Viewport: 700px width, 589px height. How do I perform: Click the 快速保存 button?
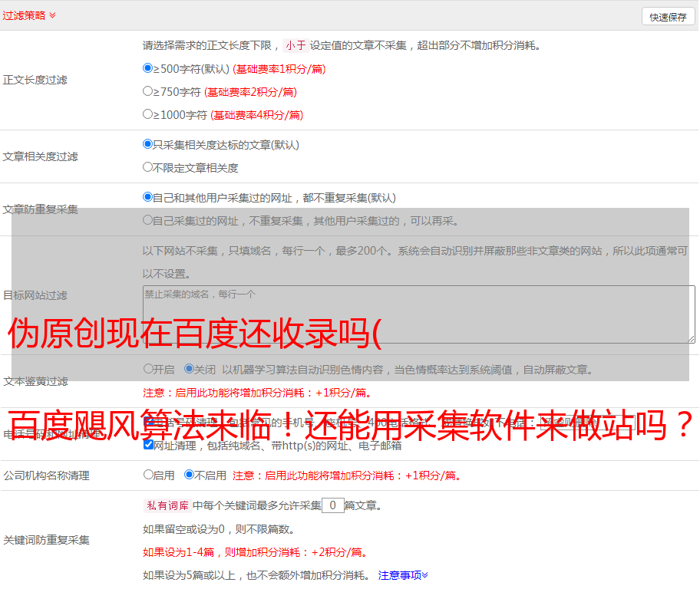coord(668,17)
